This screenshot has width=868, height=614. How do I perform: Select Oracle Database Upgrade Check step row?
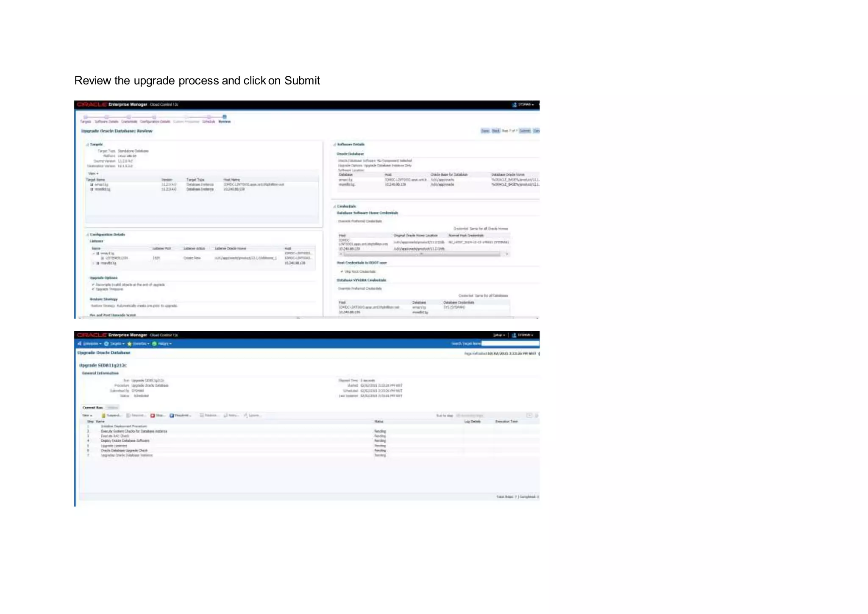click(x=309, y=450)
